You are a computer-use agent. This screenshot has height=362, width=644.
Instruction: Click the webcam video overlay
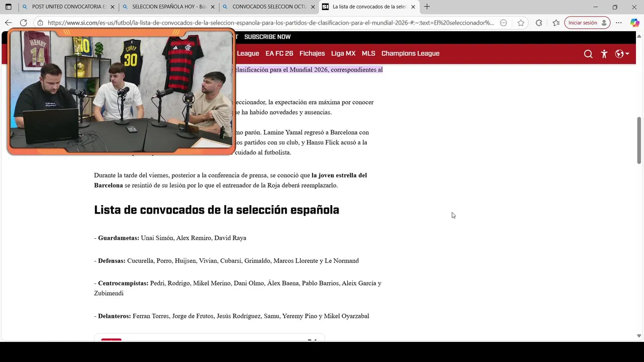tap(121, 92)
